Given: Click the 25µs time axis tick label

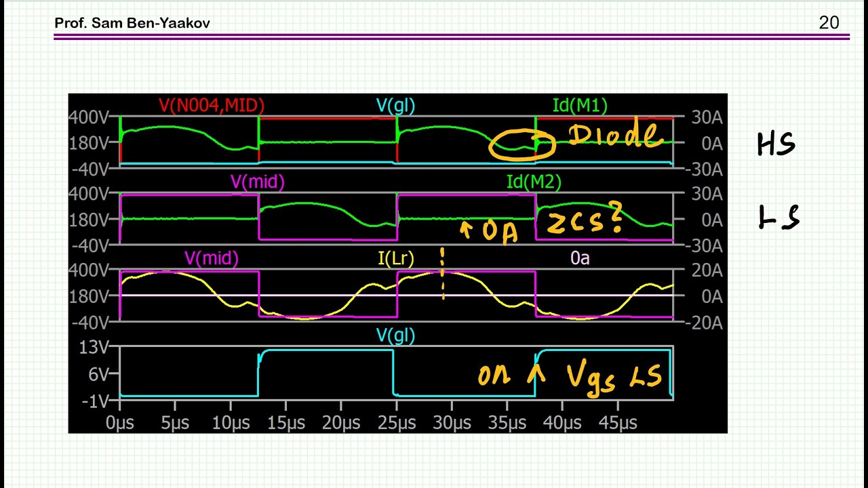Looking at the screenshot, I should point(396,423).
